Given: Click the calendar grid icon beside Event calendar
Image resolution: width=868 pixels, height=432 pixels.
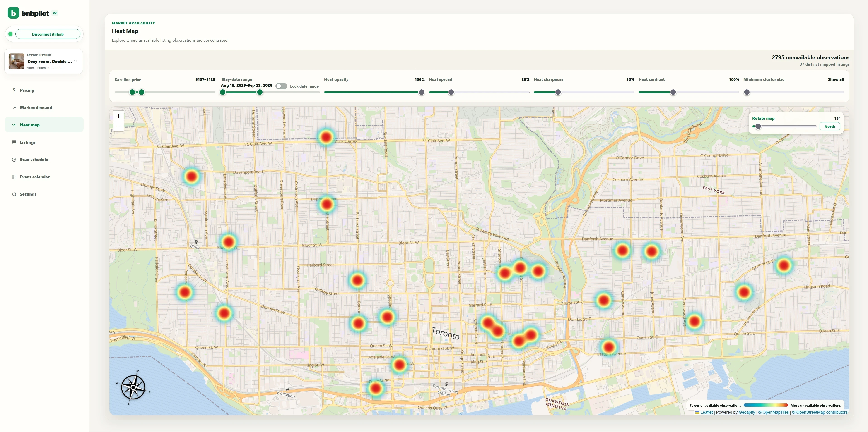Looking at the screenshot, I should [x=14, y=177].
